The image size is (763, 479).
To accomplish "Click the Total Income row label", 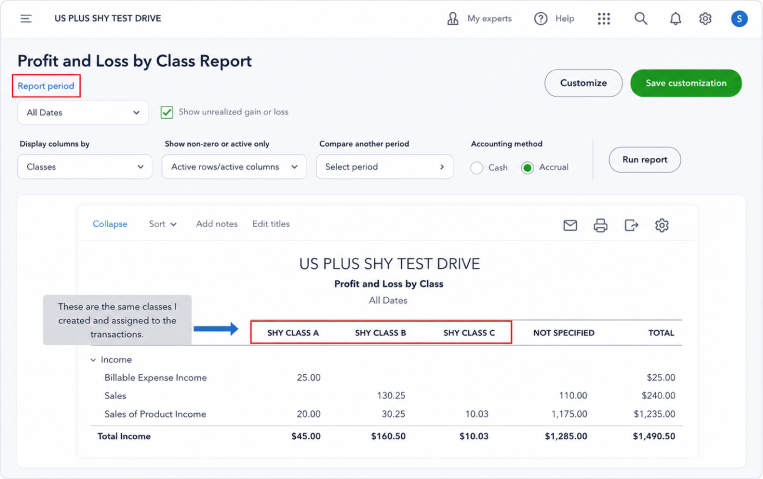I will click(124, 436).
